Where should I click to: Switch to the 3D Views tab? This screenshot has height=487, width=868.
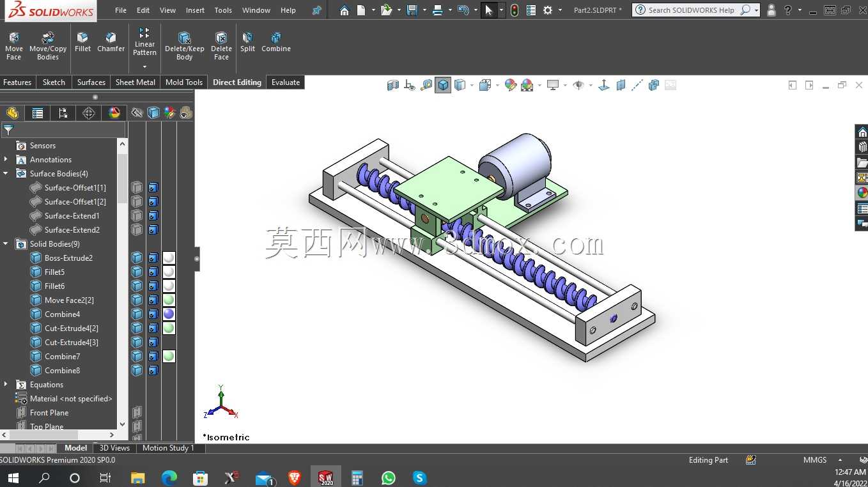tap(114, 448)
